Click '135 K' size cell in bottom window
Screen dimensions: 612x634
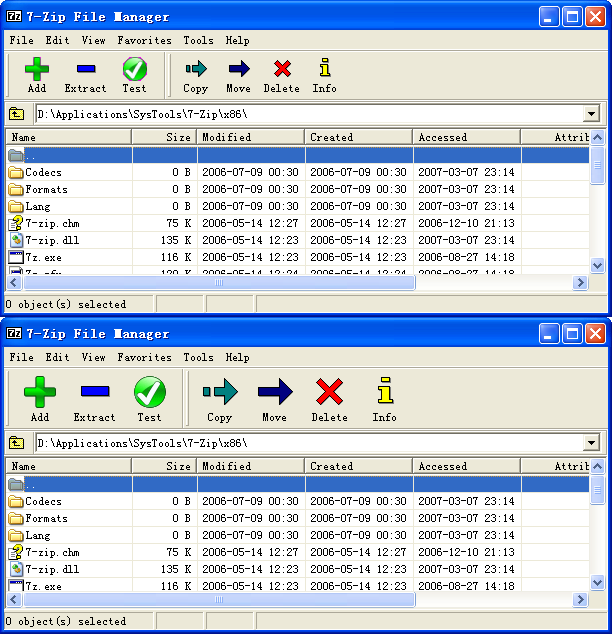[176, 569]
